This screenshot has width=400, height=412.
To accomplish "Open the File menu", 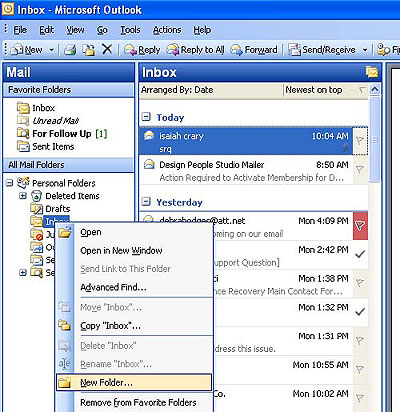I will [x=20, y=30].
